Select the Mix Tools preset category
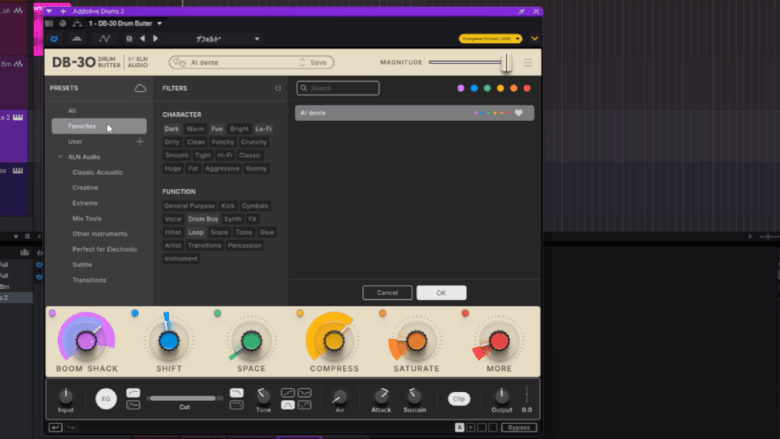This screenshot has height=439, width=780. [x=87, y=218]
